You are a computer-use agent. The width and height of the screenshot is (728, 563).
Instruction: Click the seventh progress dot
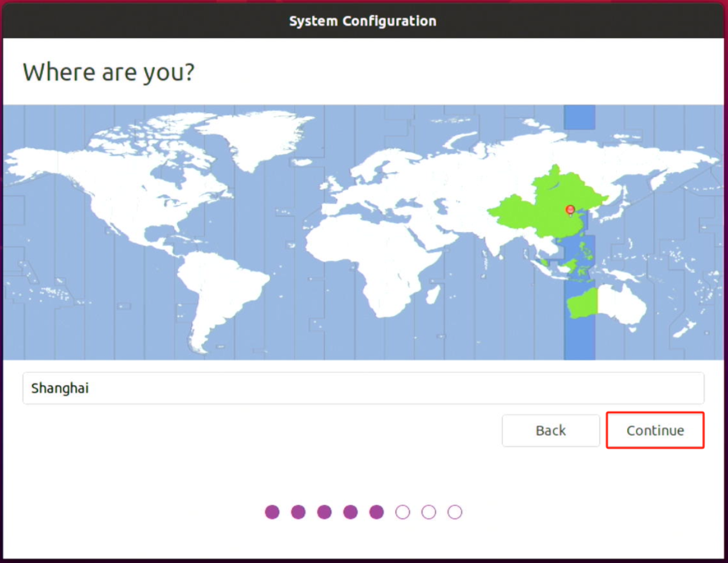tap(429, 512)
